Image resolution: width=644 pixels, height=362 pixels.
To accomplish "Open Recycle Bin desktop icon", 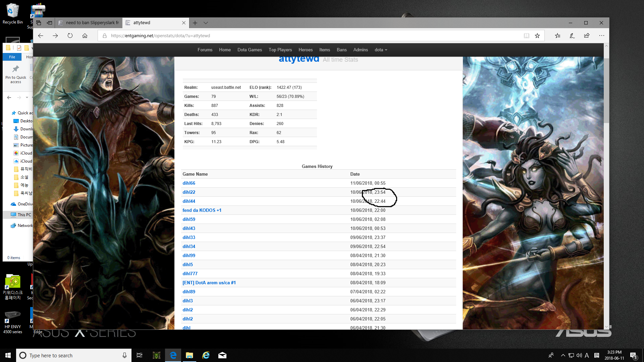I will click(12, 14).
